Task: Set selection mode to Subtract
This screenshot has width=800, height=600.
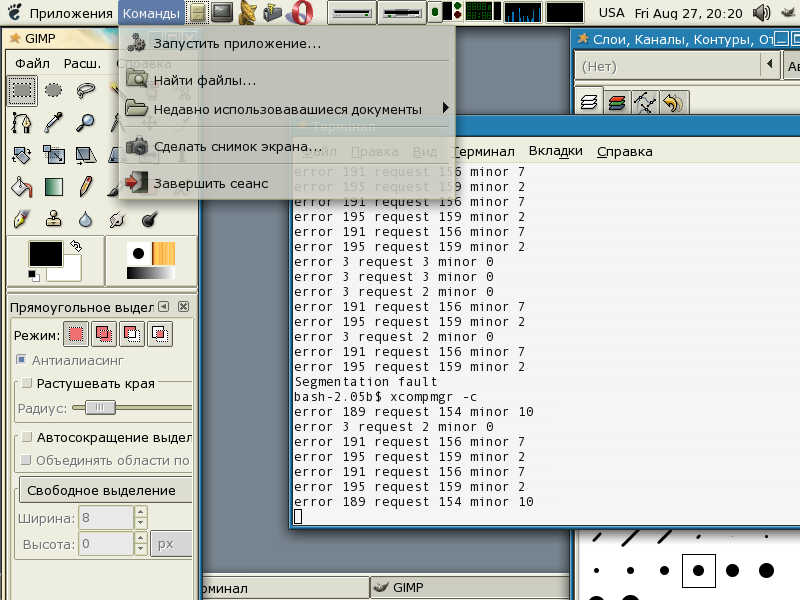Action: tap(132, 335)
